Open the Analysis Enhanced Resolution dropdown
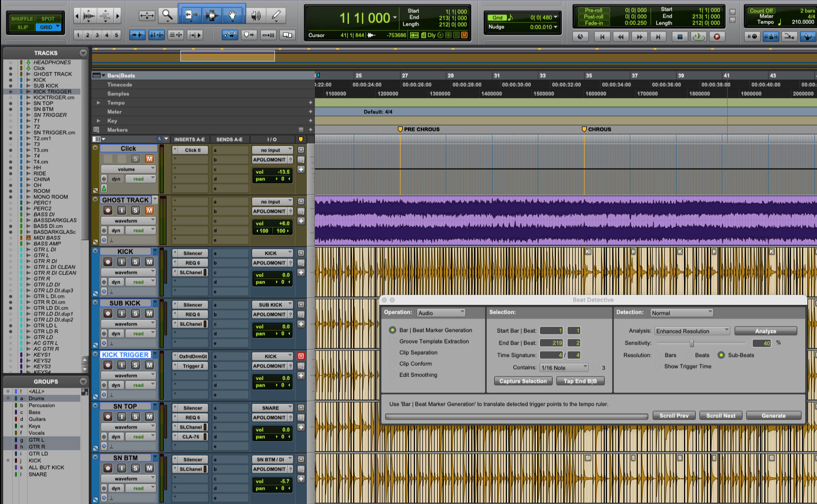The width and height of the screenshot is (817, 504). (692, 331)
